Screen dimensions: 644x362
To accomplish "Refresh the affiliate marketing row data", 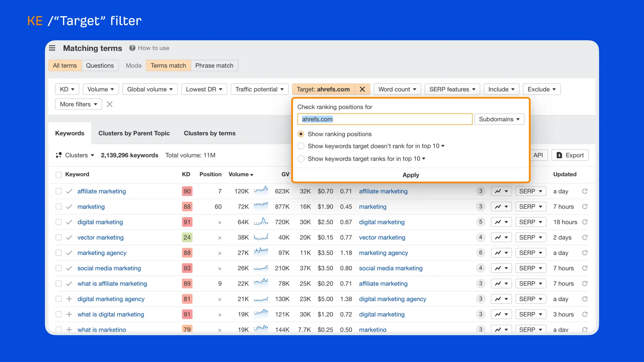I will click(585, 191).
